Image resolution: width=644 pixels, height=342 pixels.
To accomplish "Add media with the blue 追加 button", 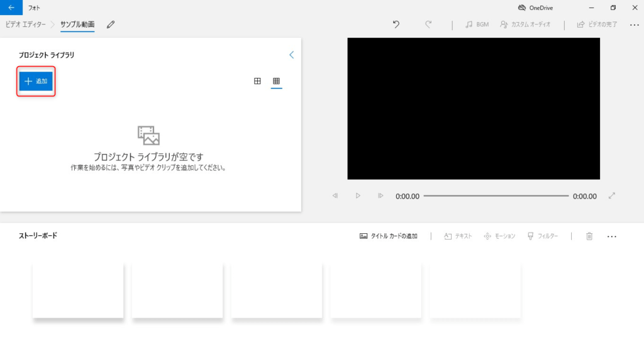I will [x=36, y=81].
